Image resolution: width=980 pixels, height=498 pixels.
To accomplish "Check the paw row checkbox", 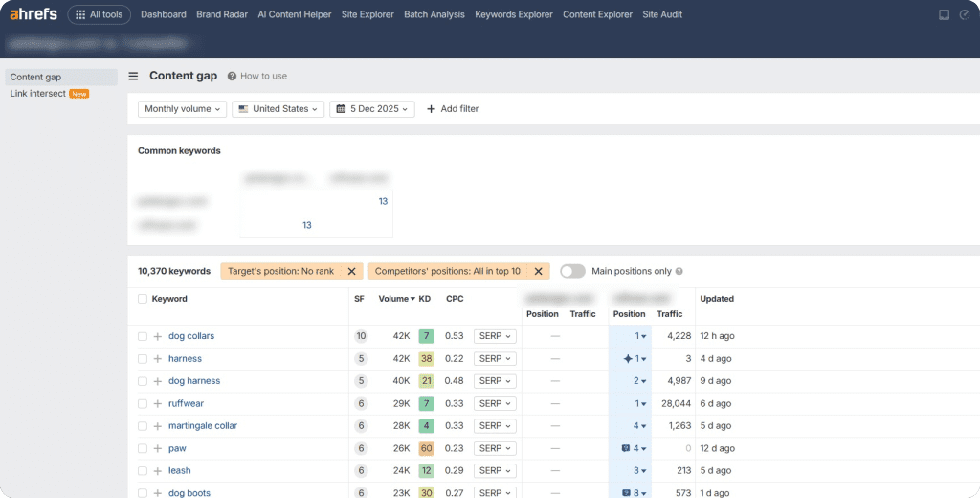I will 143,448.
